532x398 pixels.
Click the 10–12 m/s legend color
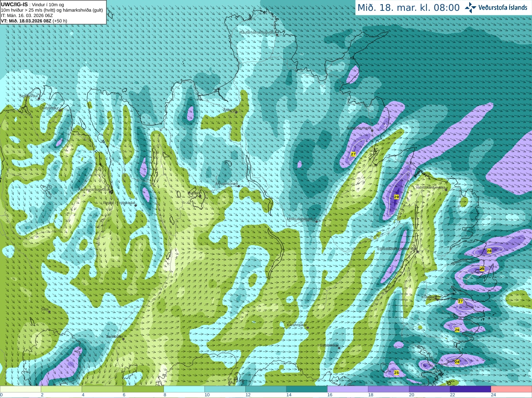click(225, 389)
